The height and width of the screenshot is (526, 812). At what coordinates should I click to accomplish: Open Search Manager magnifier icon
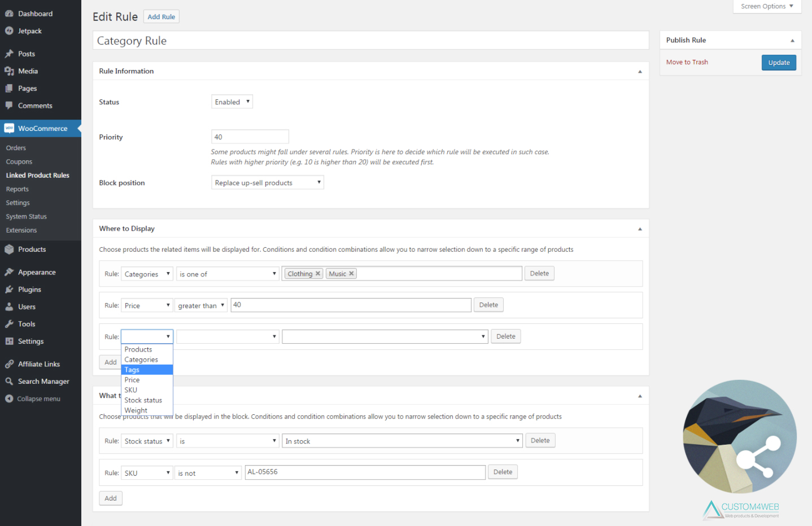[x=9, y=382]
